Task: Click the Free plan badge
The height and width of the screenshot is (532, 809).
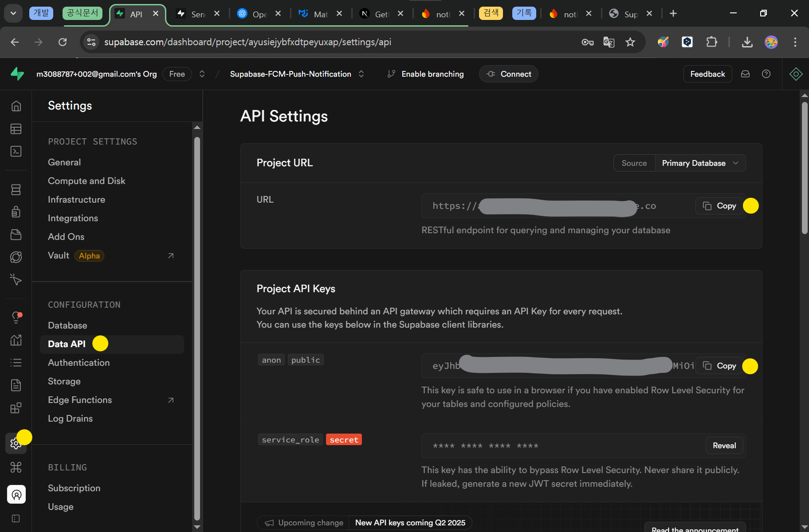Action: click(x=177, y=74)
